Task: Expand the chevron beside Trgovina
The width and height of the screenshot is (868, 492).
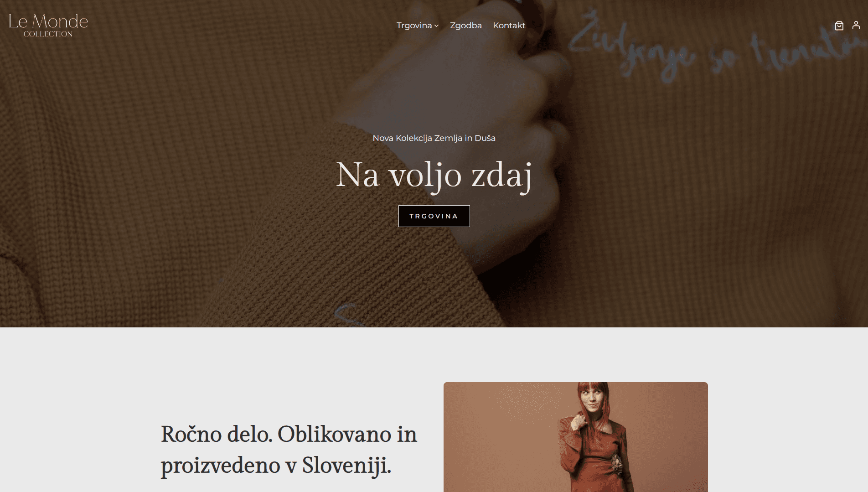Action: [436, 26]
